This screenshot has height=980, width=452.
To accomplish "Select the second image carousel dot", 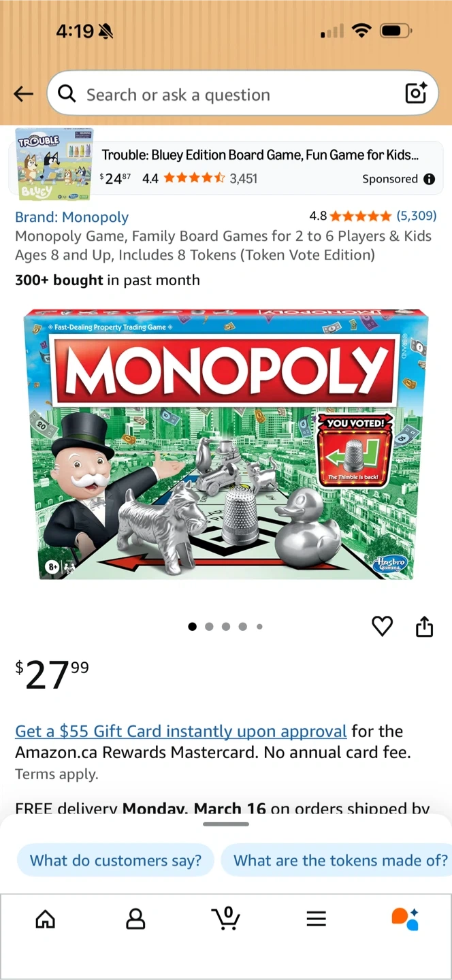I will point(209,627).
